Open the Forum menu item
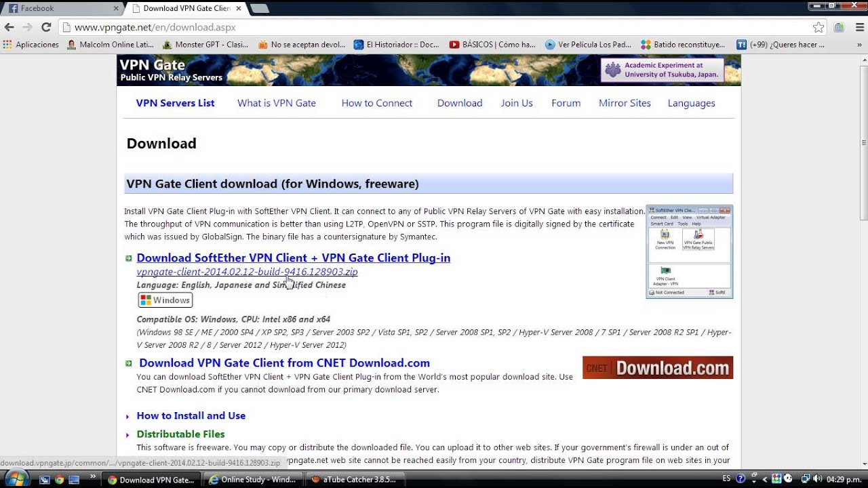The height and width of the screenshot is (488, 868). tap(566, 103)
